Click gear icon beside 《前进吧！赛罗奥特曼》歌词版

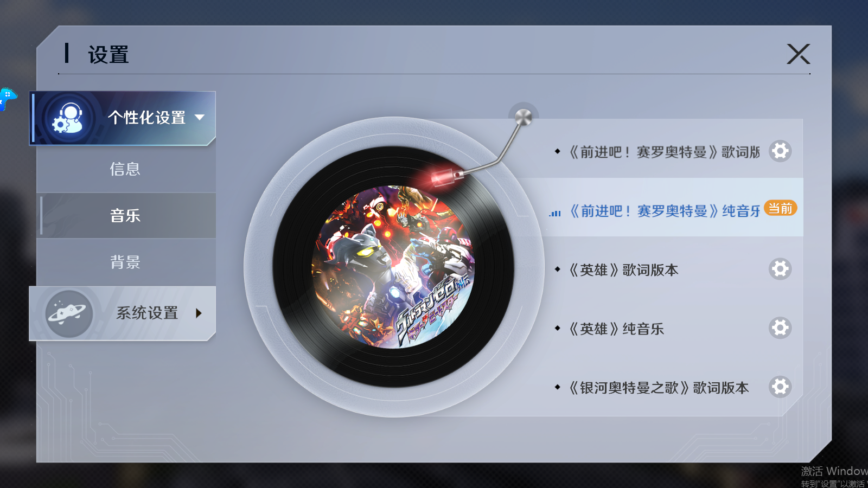780,151
